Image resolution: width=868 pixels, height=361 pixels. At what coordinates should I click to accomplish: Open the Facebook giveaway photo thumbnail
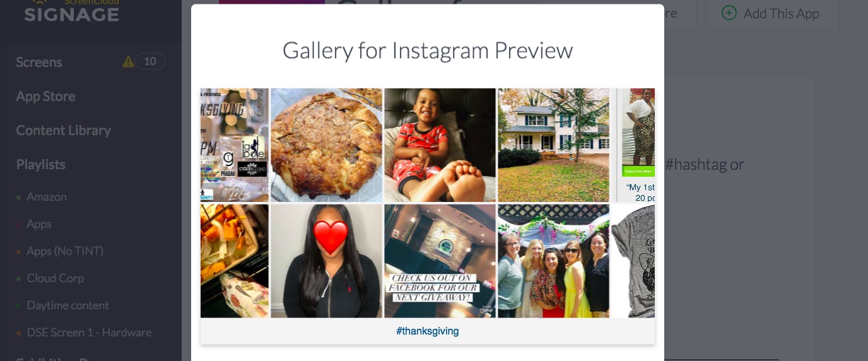[x=440, y=261]
